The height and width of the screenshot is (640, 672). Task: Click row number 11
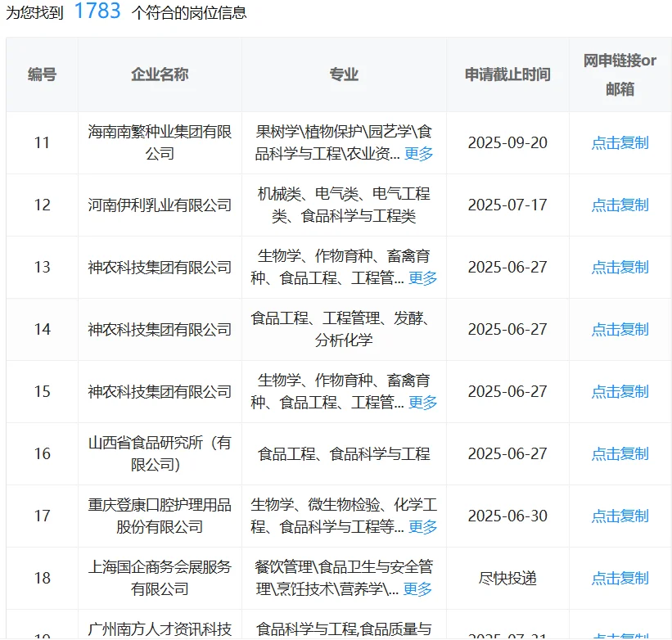click(42, 142)
